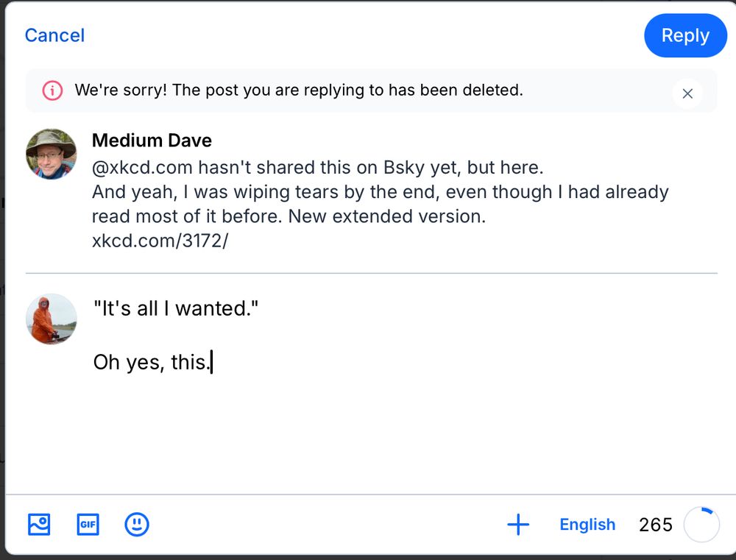Click the character count progress circle

(701, 524)
